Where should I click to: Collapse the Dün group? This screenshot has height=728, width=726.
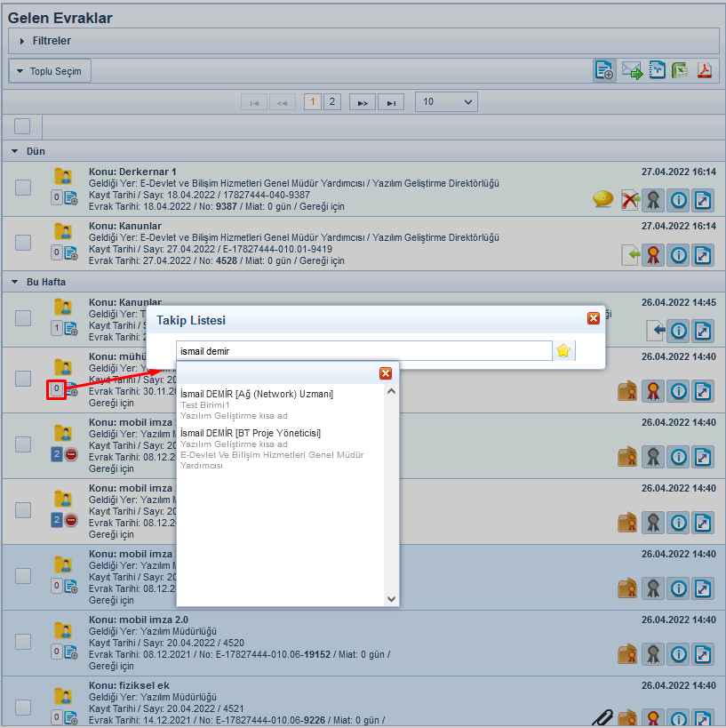15,151
